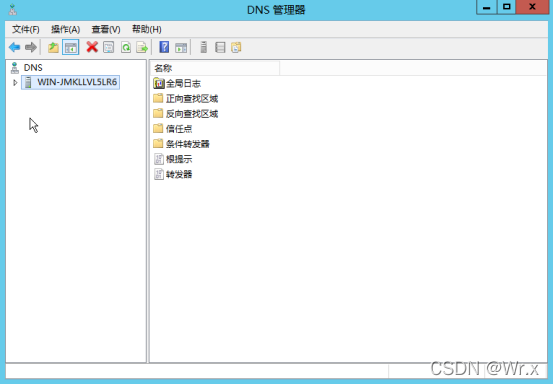Go up one level with folder icon

click(53, 47)
